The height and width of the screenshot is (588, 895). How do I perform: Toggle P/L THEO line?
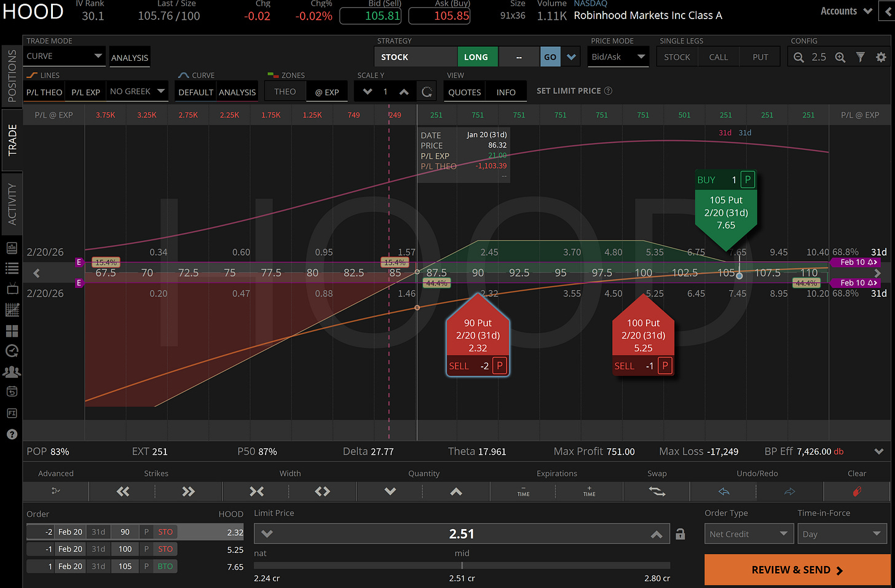44,92
